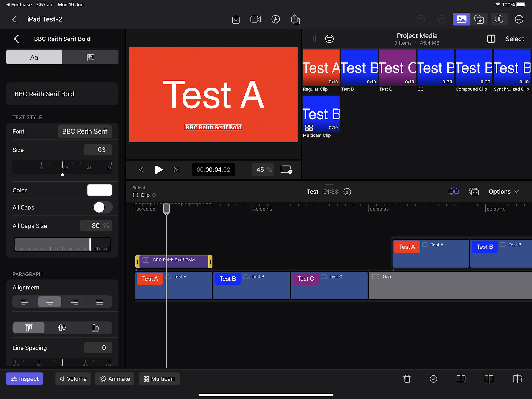This screenshot has width=532, height=399.
Task: Open the Clip select mode dropdown
Action: (x=145, y=195)
